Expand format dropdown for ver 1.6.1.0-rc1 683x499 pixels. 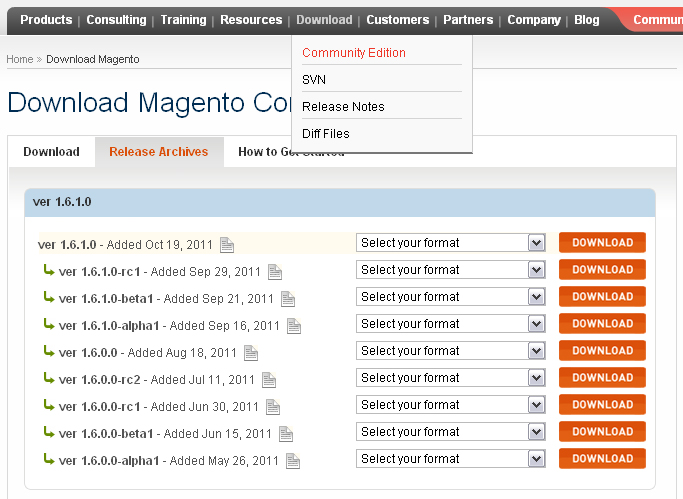point(451,270)
